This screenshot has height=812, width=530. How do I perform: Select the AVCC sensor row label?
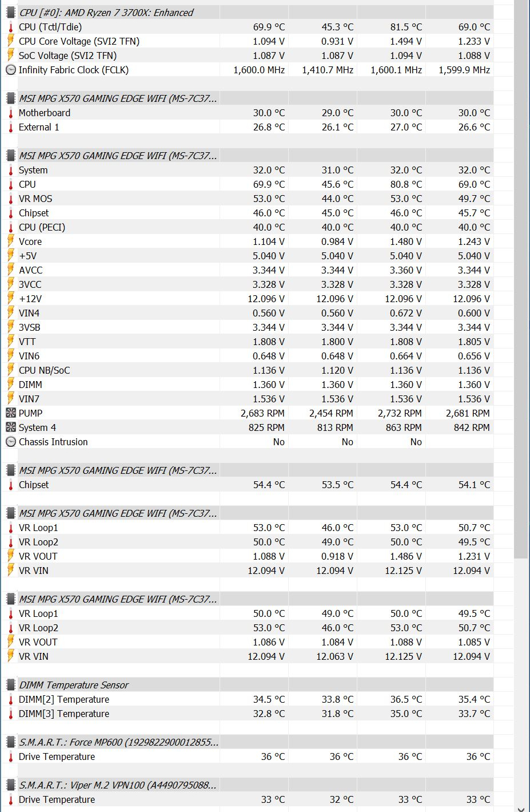pyautogui.click(x=31, y=270)
